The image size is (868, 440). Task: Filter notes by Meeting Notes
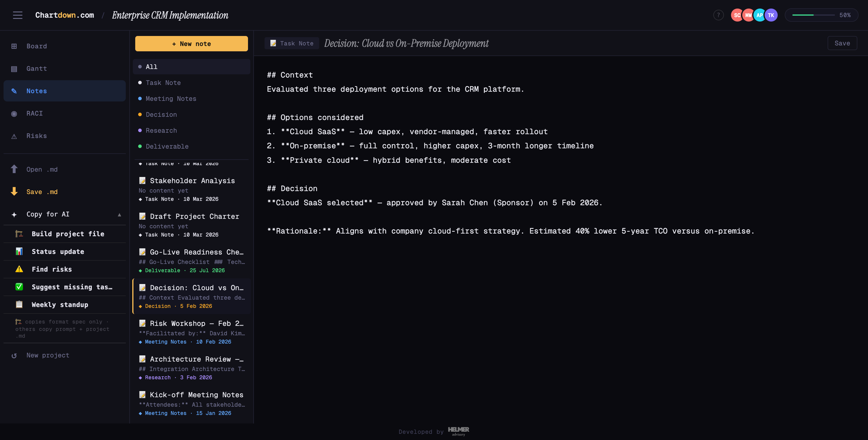click(x=171, y=98)
